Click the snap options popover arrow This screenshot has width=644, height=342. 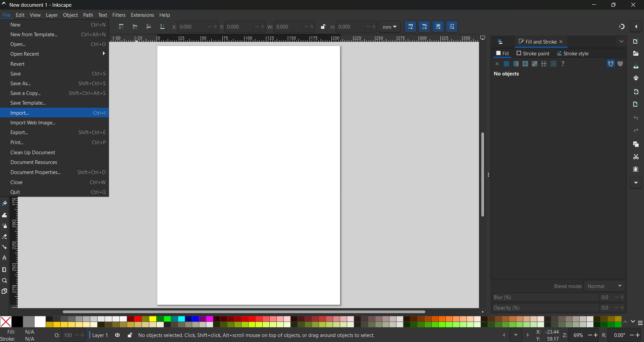(x=636, y=27)
